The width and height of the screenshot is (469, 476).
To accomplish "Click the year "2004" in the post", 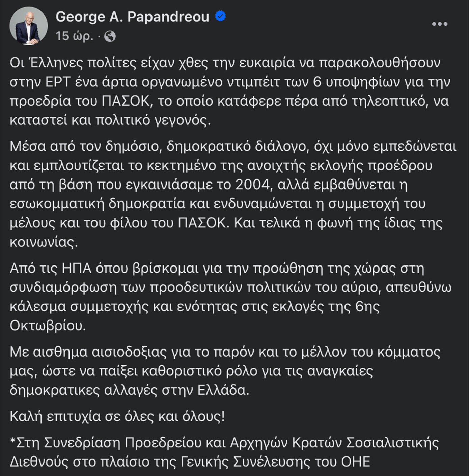I will pyautogui.click(x=253, y=185).
